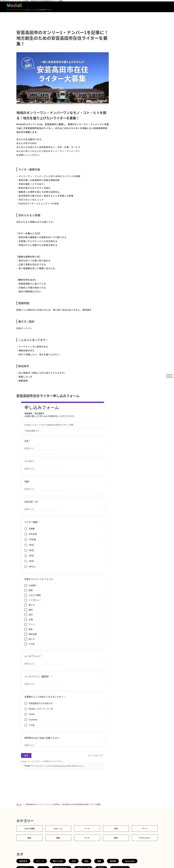Check the 街レポ checkbox
This screenshot has height=868, width=174.
click(x=26, y=639)
